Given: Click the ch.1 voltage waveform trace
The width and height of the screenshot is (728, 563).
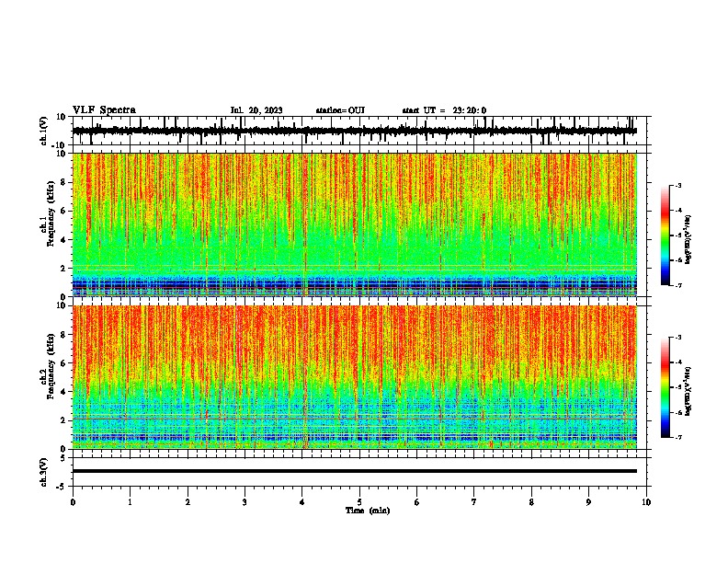Looking at the screenshot, I should [354, 131].
